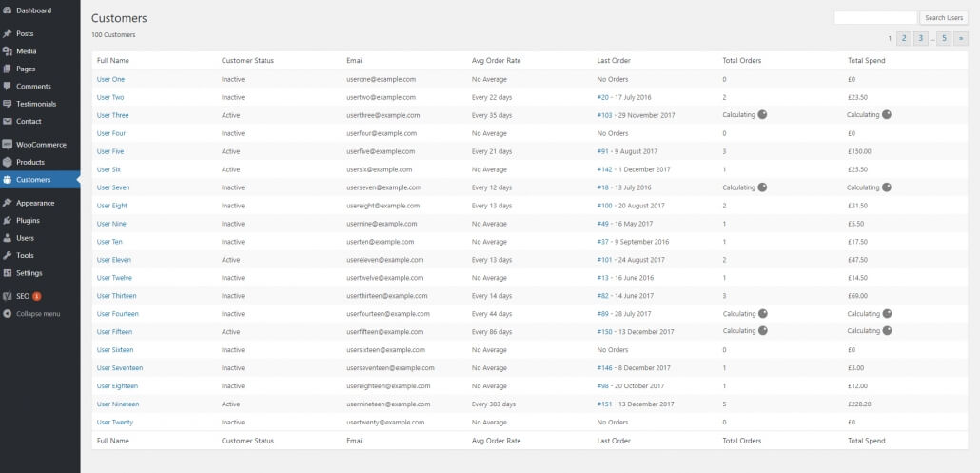Click the WooCommerce icon in sidebar
Viewport: 980px width, 473px height.
tap(8, 145)
